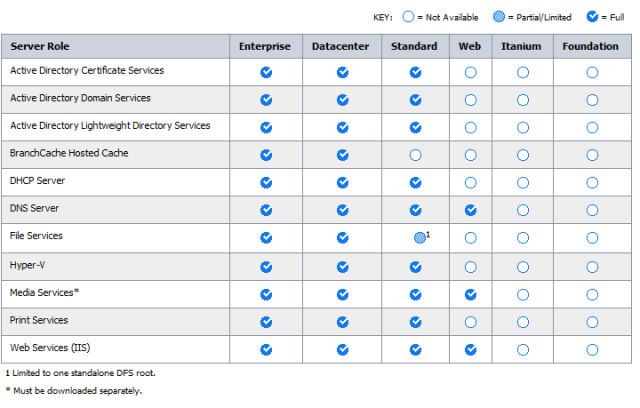Image resolution: width=640 pixels, height=408 pixels.
Task: Click Hyper-V Enterprise checkmark icon
Action: click(266, 267)
